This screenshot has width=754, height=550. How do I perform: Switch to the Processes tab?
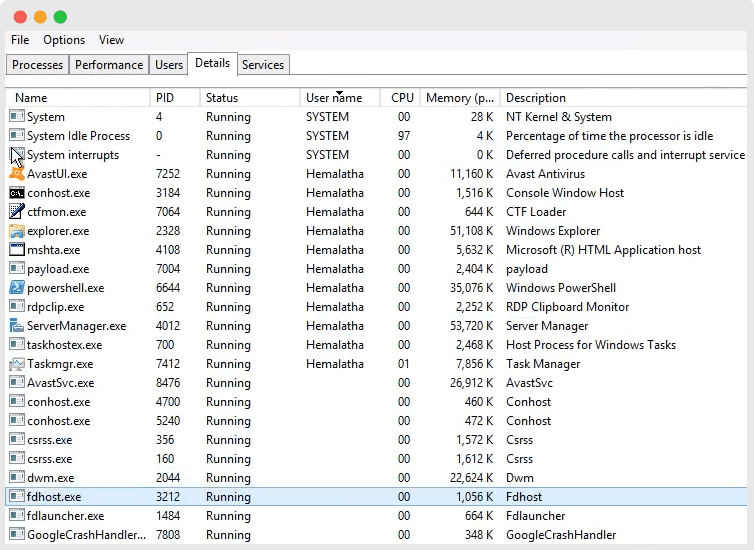coord(38,65)
